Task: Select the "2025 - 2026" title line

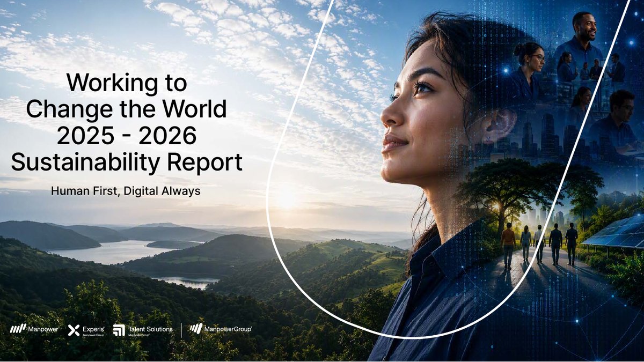Action: coord(127,136)
